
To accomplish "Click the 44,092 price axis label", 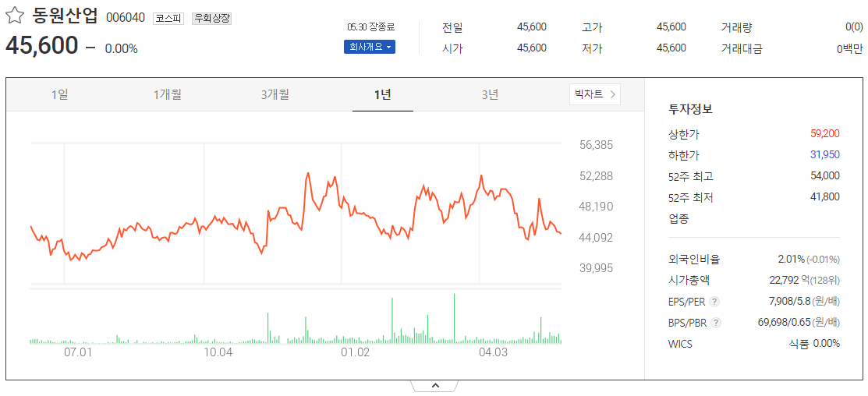I will [x=596, y=238].
